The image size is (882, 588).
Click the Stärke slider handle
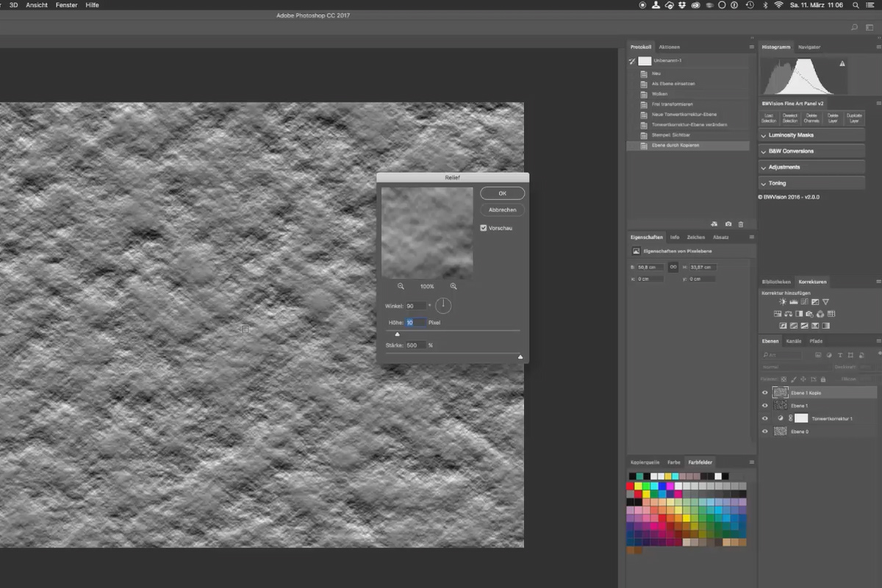point(520,357)
